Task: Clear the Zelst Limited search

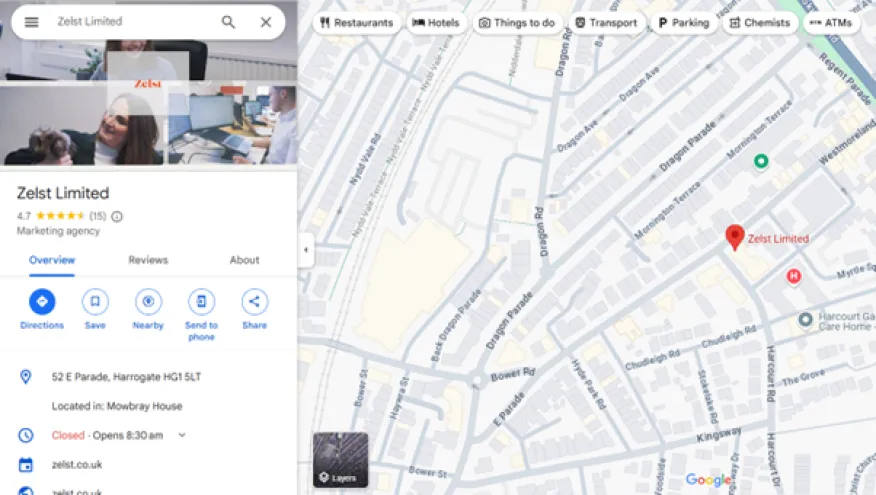Action: (266, 22)
